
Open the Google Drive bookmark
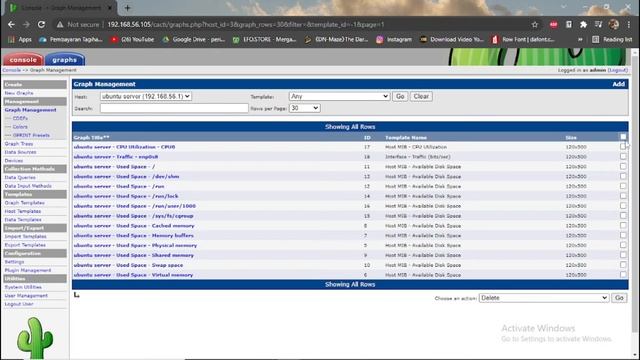(193, 40)
